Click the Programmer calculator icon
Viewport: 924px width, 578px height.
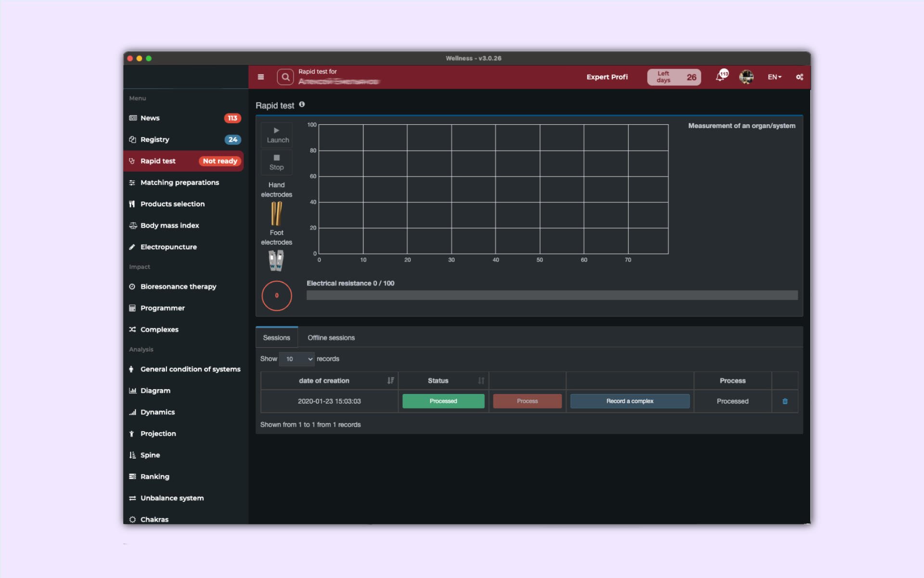click(132, 308)
